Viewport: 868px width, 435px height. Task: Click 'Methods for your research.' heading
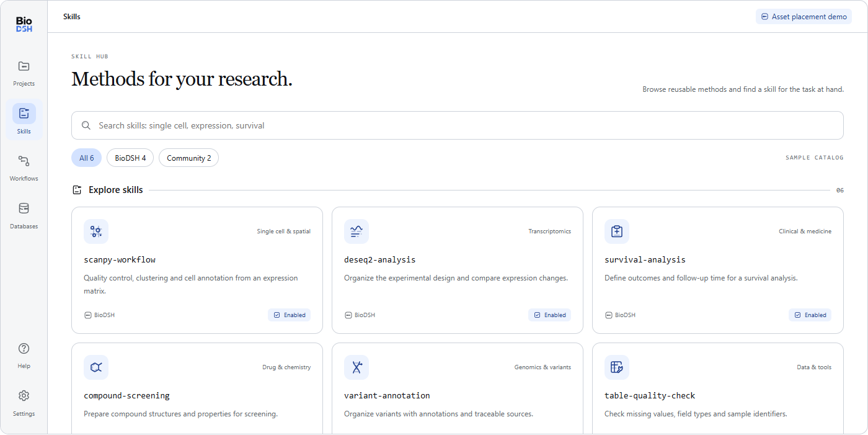182,79
